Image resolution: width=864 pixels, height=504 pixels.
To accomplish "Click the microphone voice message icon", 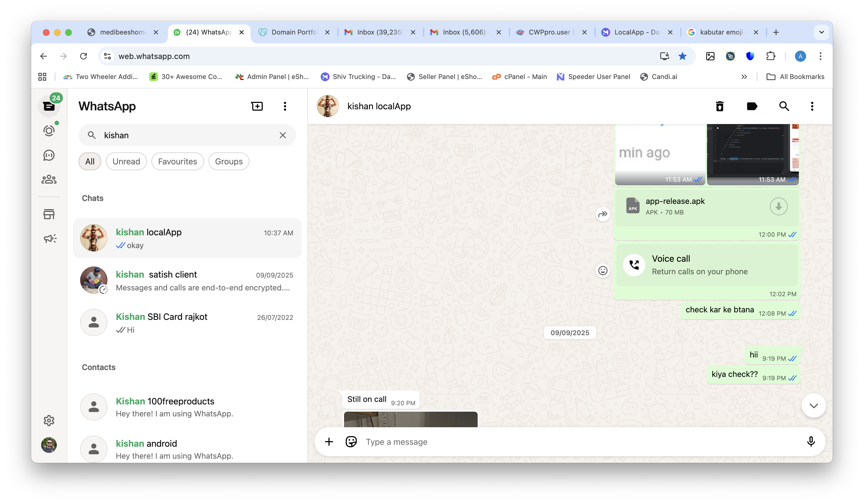I will click(811, 442).
